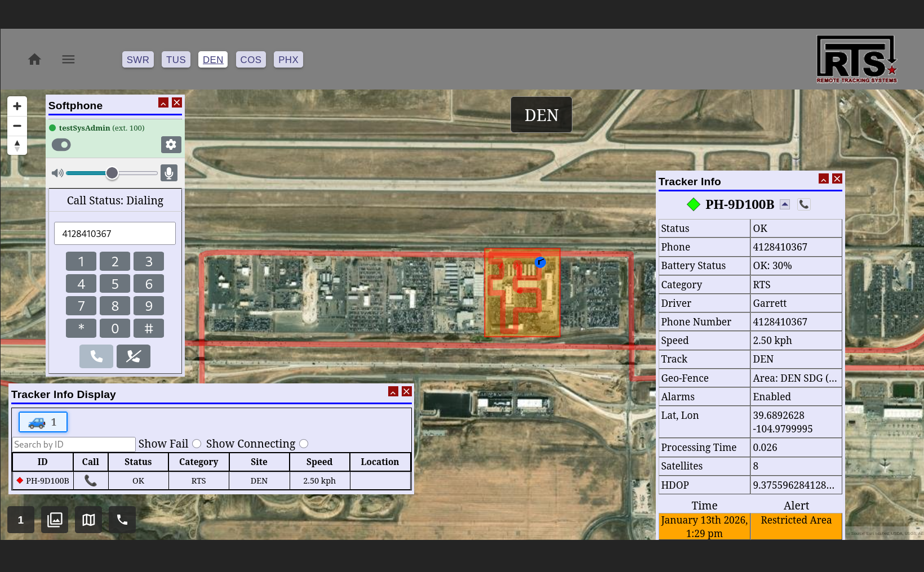The height and width of the screenshot is (572, 924).
Task: Click the home icon in header
Action: pos(34,59)
